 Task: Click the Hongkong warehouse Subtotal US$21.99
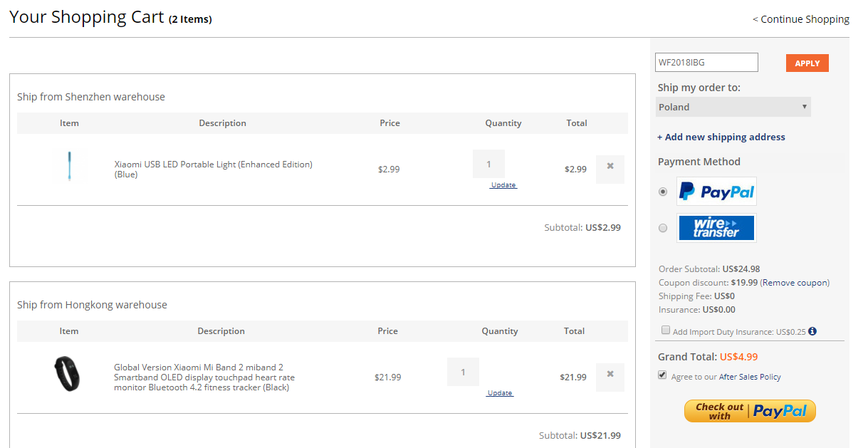coord(580,436)
